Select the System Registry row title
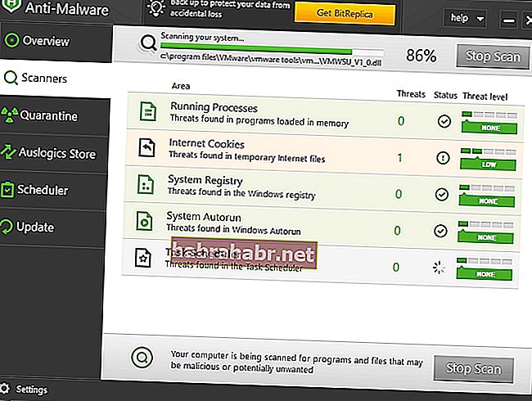The height and width of the screenshot is (401, 532). click(205, 180)
